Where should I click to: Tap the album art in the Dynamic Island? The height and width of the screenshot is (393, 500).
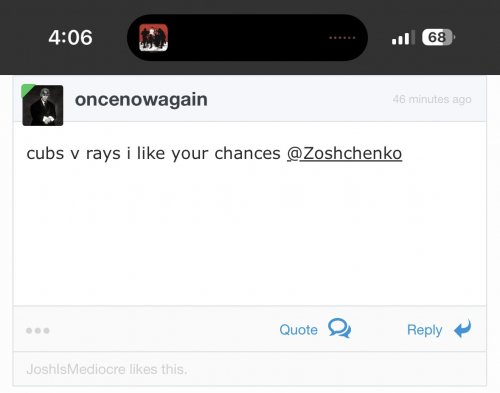click(x=153, y=37)
